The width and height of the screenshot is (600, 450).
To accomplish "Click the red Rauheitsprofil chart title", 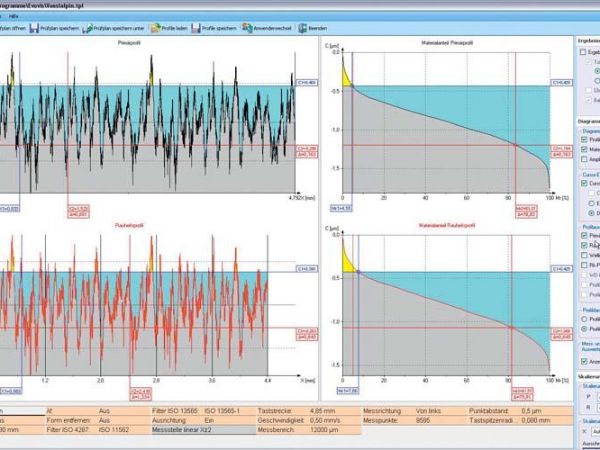I will (x=129, y=225).
